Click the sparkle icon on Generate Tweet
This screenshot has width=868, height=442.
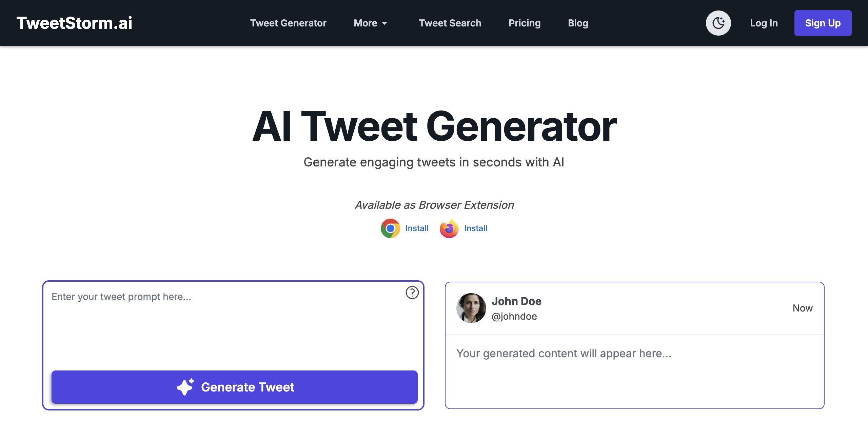pyautogui.click(x=185, y=387)
